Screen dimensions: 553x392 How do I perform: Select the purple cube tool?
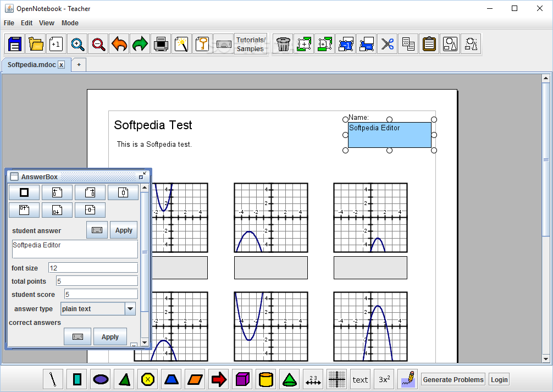pos(242,379)
